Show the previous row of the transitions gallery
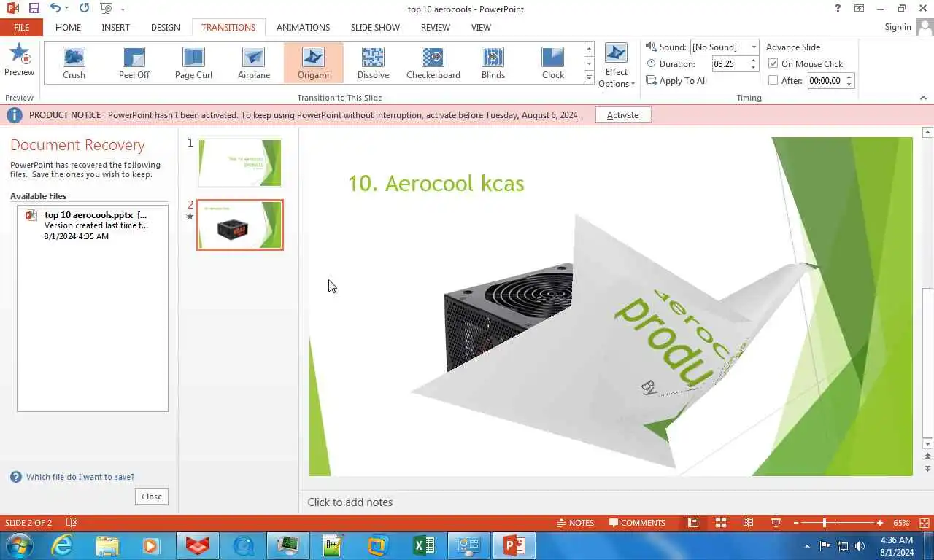This screenshot has width=934, height=560. point(589,49)
